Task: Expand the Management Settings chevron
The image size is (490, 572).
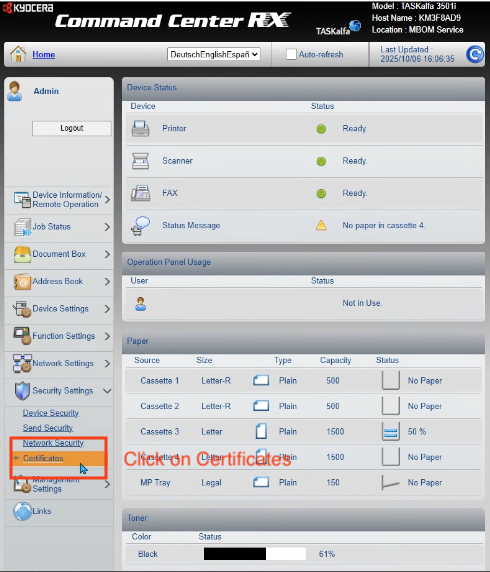Action: click(x=107, y=484)
